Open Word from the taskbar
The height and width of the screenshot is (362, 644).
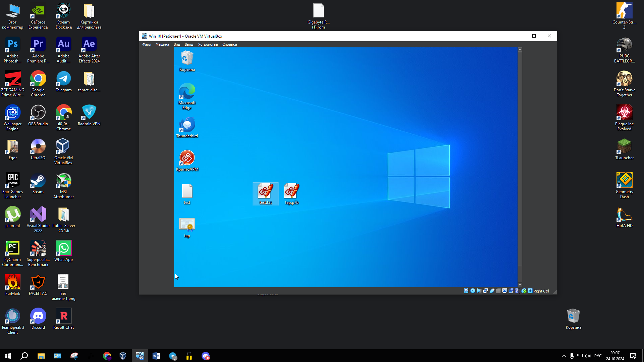[156, 356]
